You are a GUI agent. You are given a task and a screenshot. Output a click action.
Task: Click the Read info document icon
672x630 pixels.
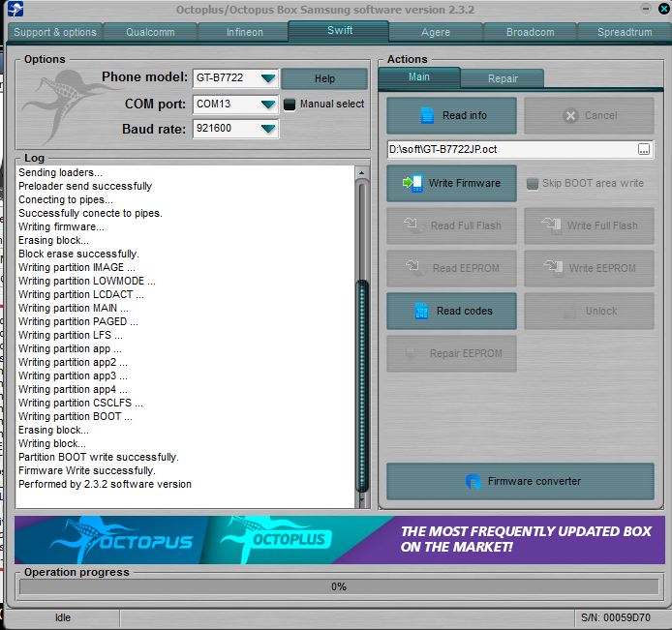(427, 115)
